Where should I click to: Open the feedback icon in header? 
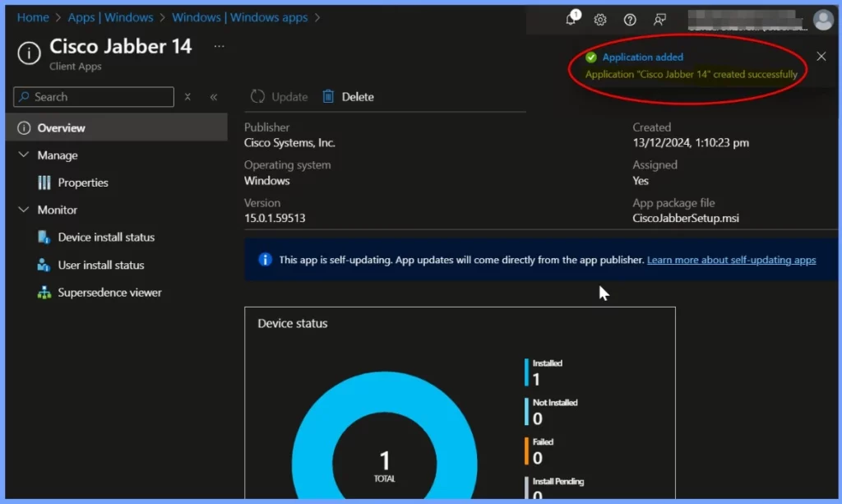point(659,20)
